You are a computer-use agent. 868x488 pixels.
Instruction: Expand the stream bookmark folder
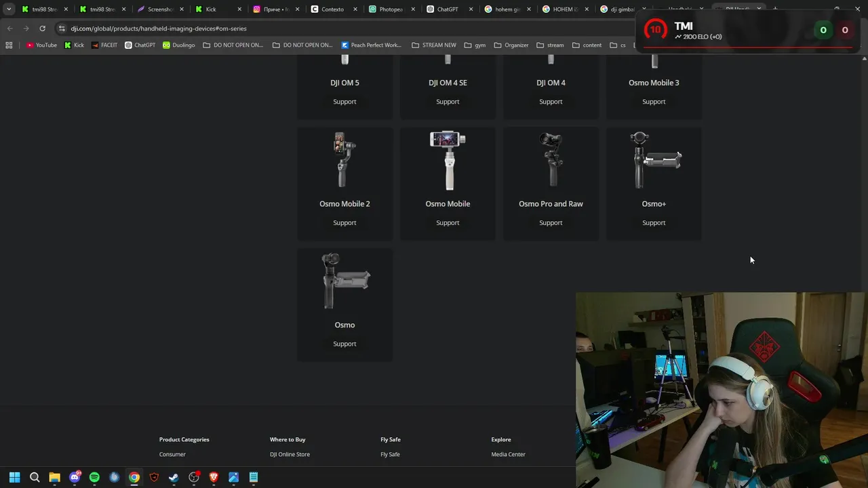550,45
